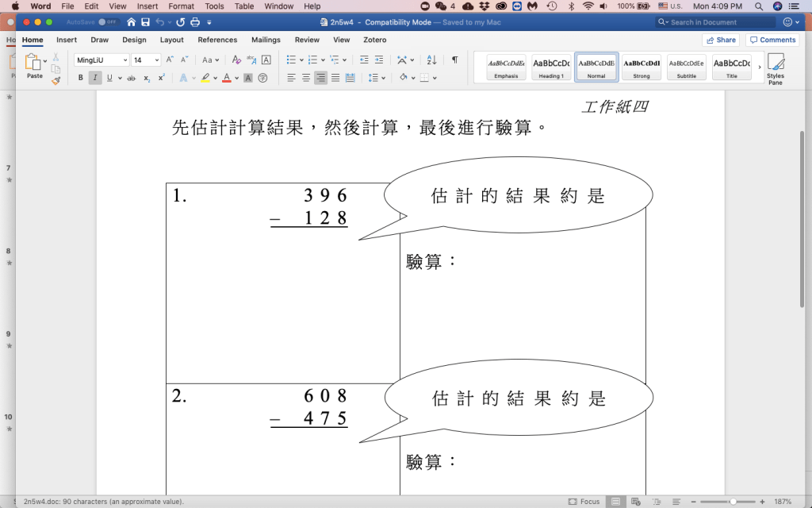Click the Comments button
The width and height of the screenshot is (812, 508).
pyautogui.click(x=772, y=40)
